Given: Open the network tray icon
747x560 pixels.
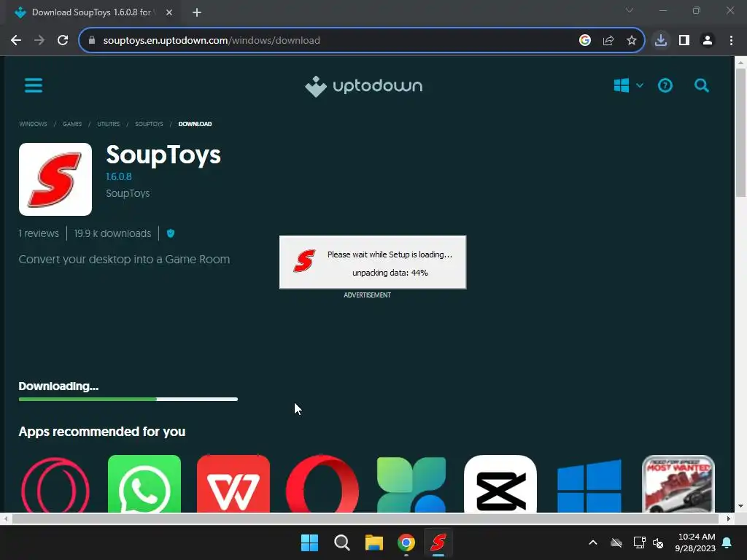Looking at the screenshot, I should (639, 542).
